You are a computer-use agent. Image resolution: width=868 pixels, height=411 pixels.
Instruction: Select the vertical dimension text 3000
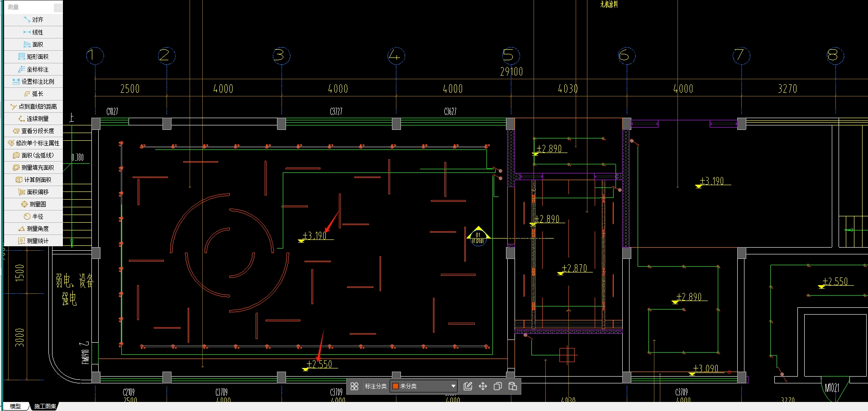pyautogui.click(x=19, y=338)
